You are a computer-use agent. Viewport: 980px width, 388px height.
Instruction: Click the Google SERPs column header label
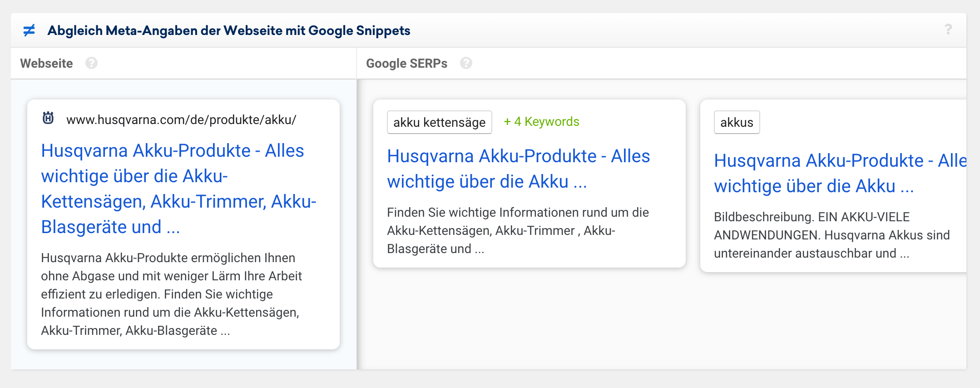[x=406, y=63]
